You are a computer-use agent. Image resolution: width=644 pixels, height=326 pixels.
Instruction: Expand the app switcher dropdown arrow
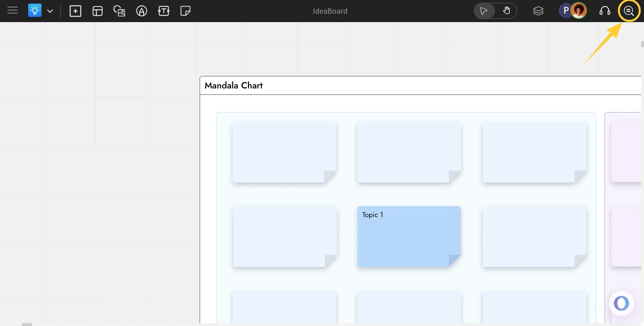(x=50, y=11)
